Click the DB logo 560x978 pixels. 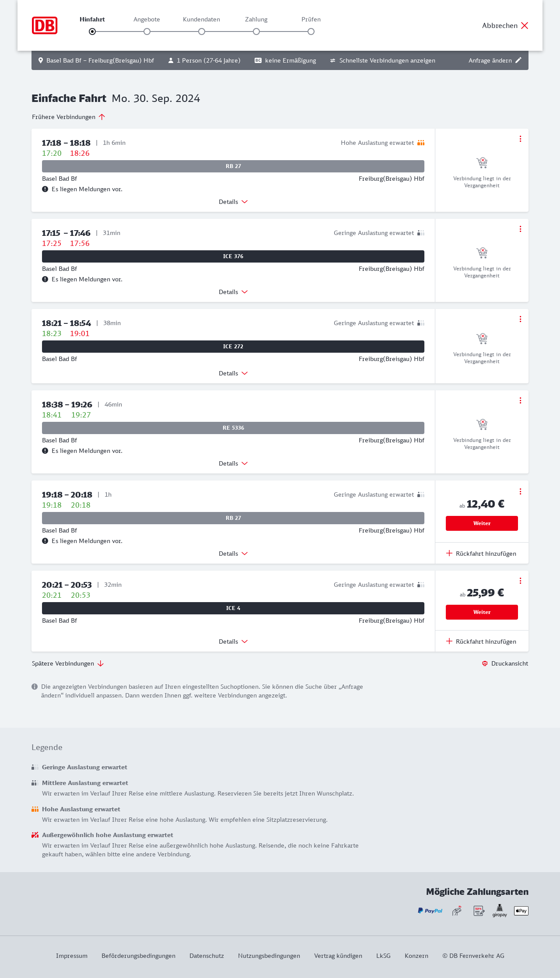(x=45, y=25)
